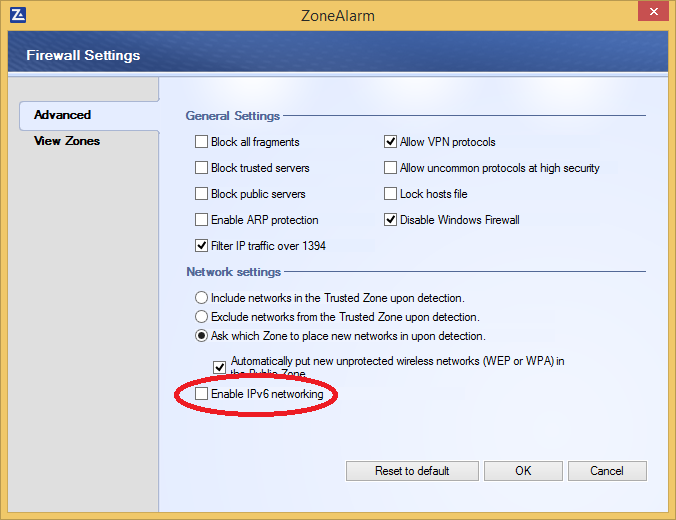This screenshot has width=676, height=520.
Task: Click the ZoneAlarm logo icon in title bar
Action: [18, 15]
